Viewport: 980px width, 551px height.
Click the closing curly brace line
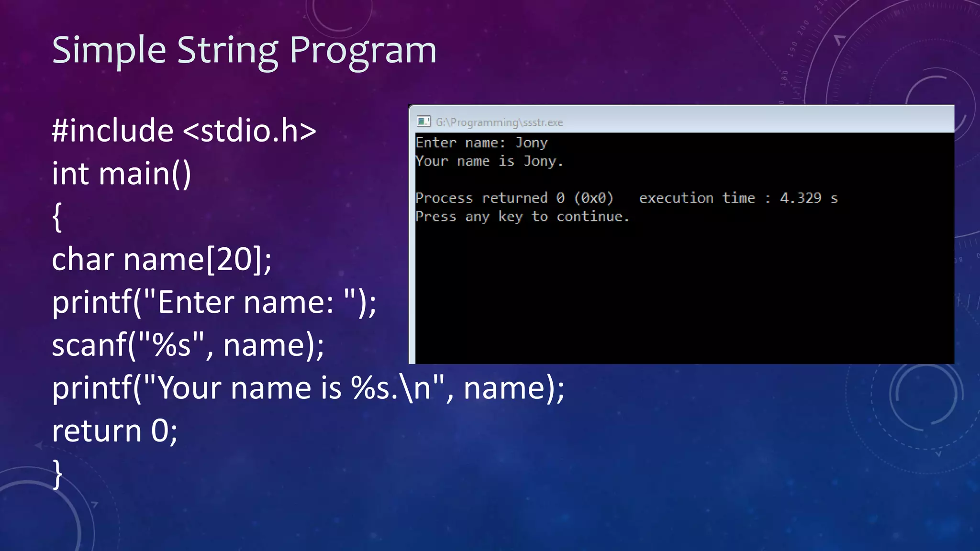(x=57, y=474)
